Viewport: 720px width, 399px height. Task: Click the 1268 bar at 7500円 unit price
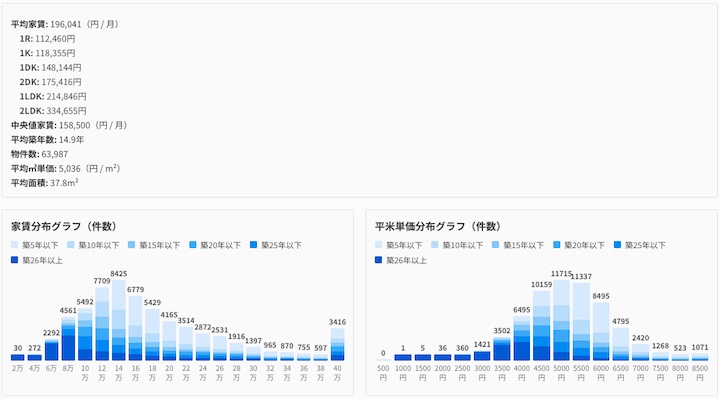pos(660,356)
